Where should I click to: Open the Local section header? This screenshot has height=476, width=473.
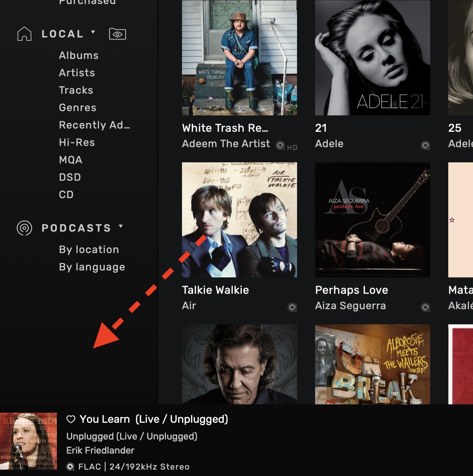(62, 34)
